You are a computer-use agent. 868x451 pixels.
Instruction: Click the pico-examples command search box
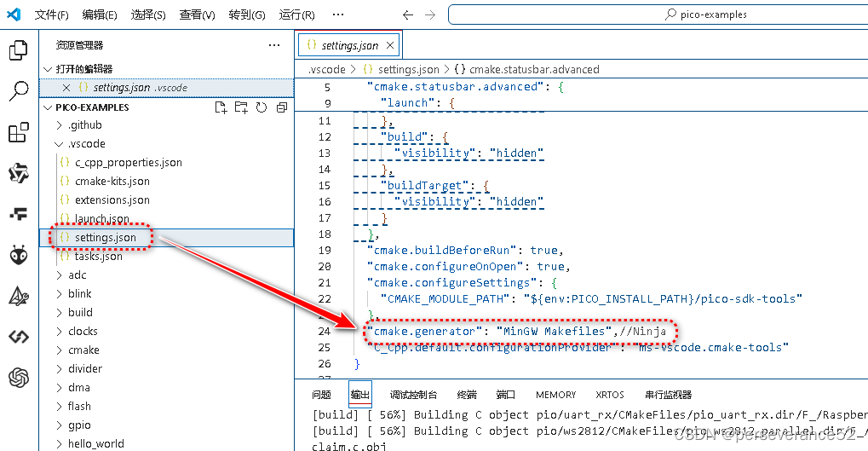tap(658, 14)
